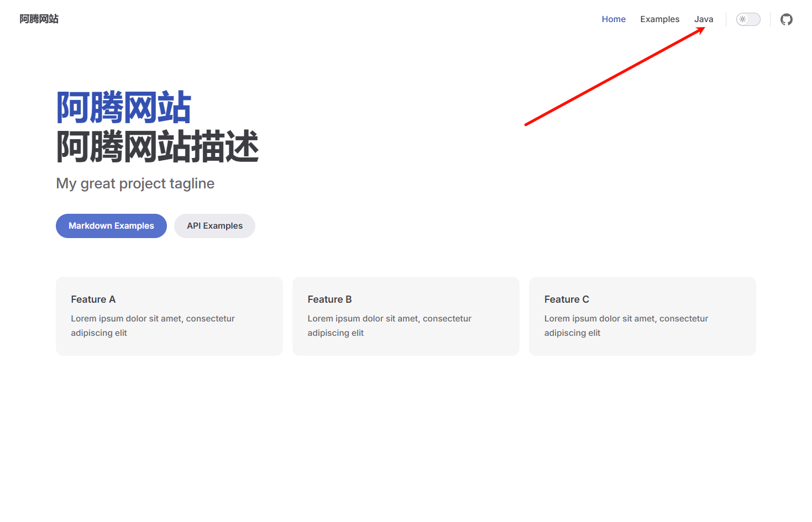Click the My great project tagline
The image size is (812, 522).
point(135,183)
